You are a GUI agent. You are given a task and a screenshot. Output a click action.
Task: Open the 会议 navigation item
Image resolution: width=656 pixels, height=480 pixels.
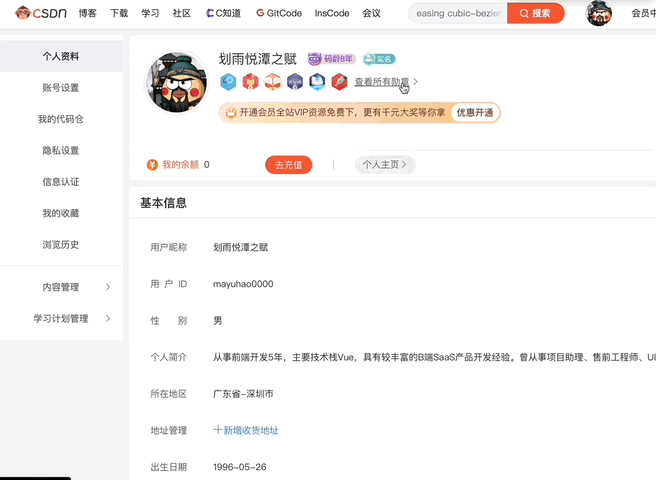tap(372, 13)
